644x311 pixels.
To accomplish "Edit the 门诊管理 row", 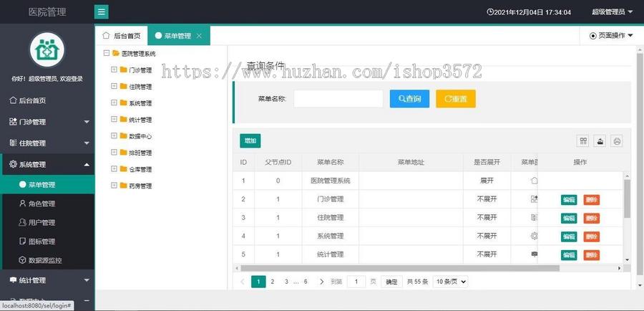I will pos(569,199).
